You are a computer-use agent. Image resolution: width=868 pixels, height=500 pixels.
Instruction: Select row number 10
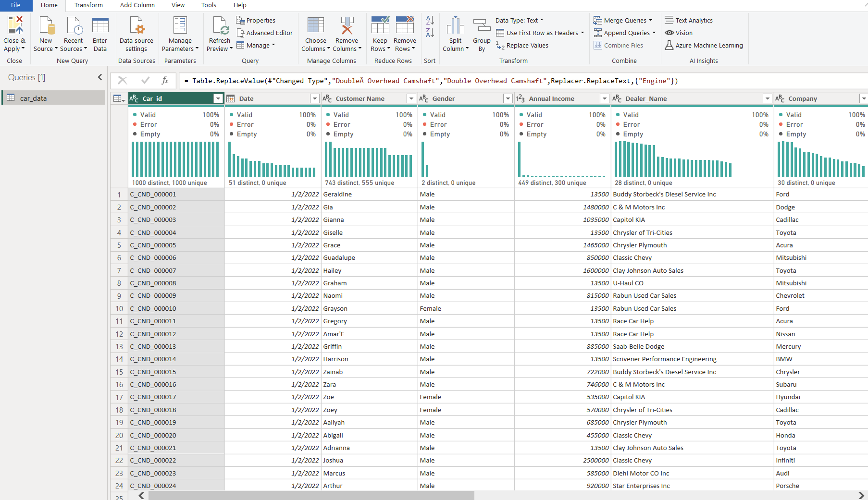pyautogui.click(x=119, y=308)
